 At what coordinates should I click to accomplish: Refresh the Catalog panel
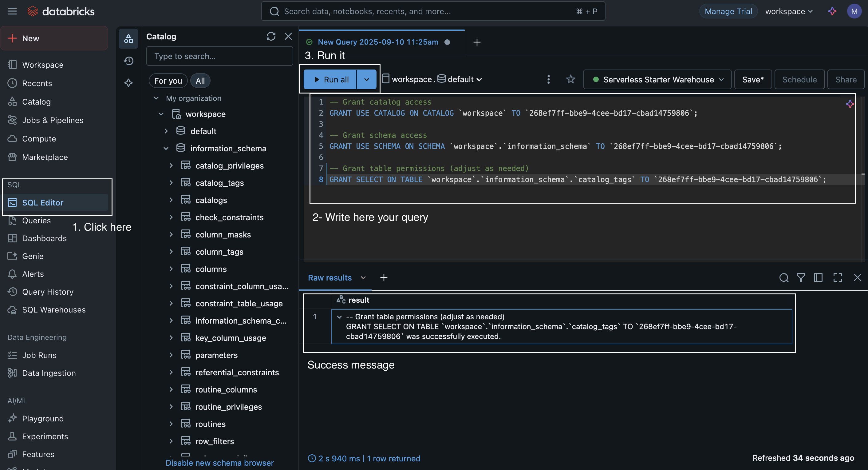[x=271, y=36]
